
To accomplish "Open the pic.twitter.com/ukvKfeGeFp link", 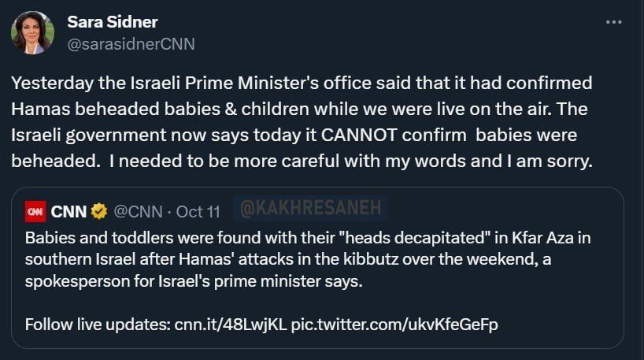I will coord(394,324).
